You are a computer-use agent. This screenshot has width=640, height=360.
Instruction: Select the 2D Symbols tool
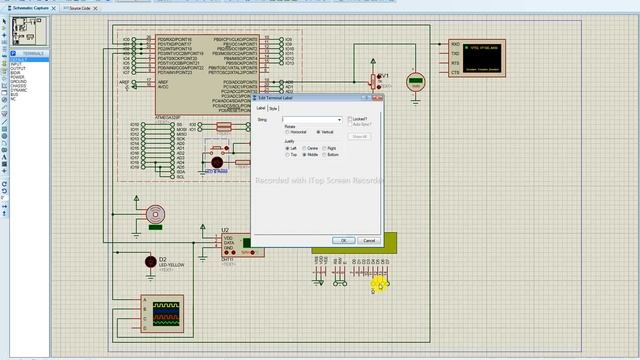pos(4,163)
